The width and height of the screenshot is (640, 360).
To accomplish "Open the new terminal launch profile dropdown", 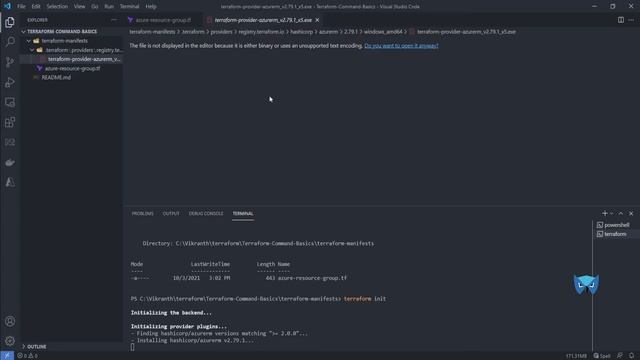I will 611,213.
